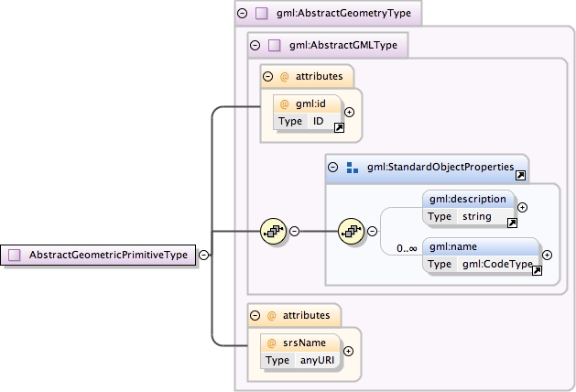The width and height of the screenshot is (576, 392).
Task: Click the Type label under gml:description
Action: pos(440,216)
